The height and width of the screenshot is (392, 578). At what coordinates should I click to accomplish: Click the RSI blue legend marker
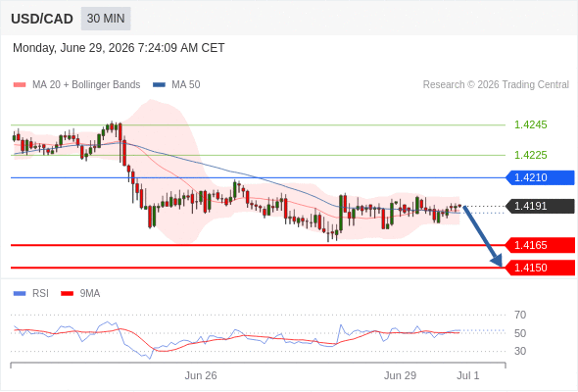[20, 294]
